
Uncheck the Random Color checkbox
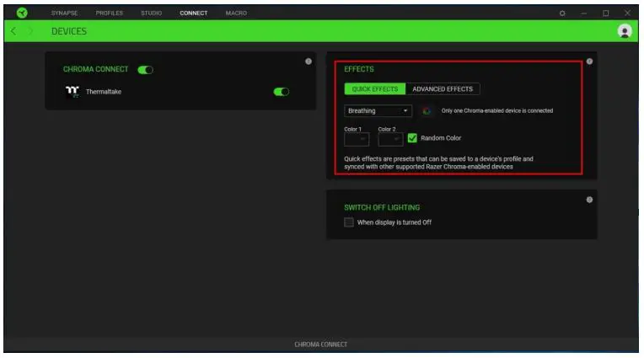[412, 138]
